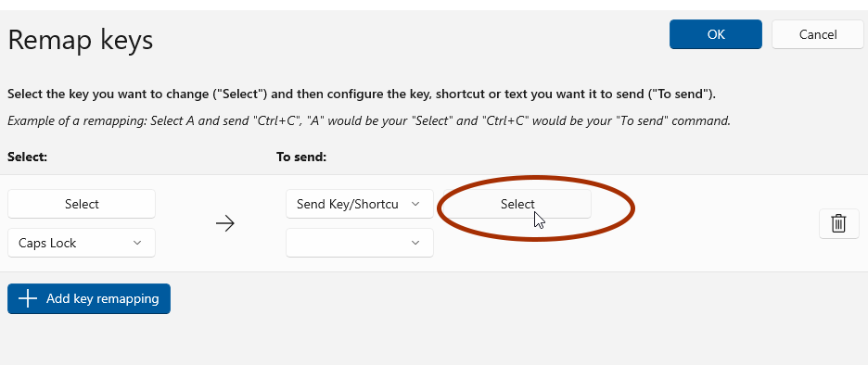
Task: Click the chevron on Send Key/Shortcut dropdown
Action: click(415, 204)
